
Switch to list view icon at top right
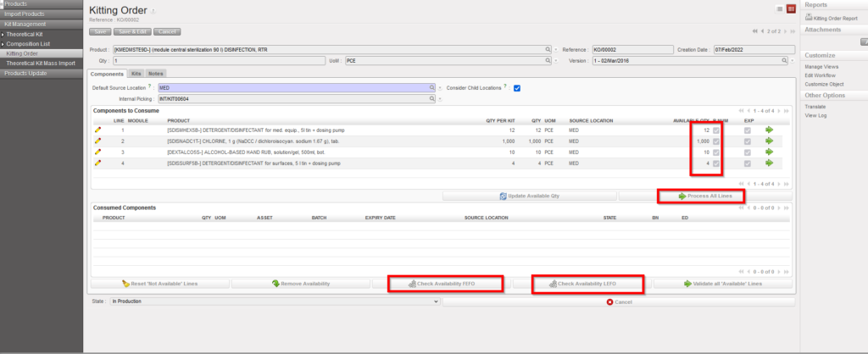(x=779, y=8)
